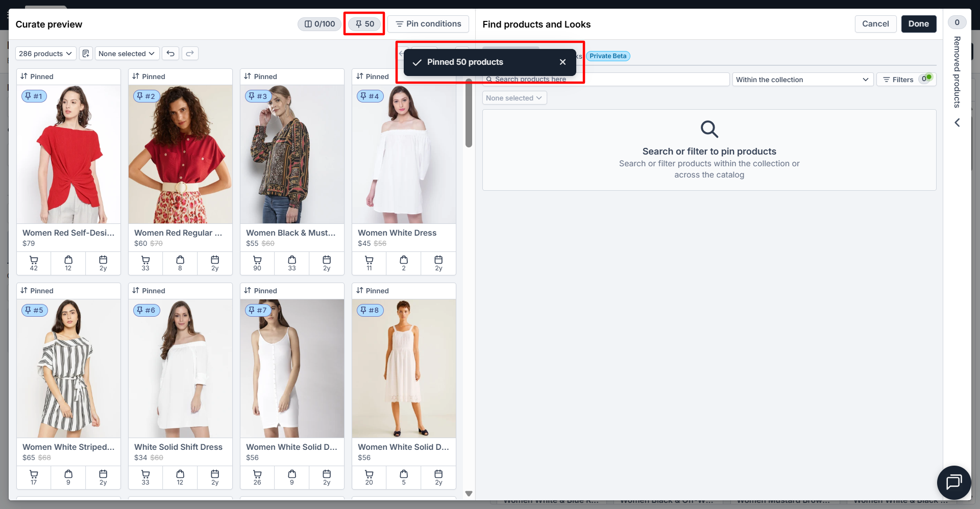Open the 286 products dropdown
Screen dimensions: 980x509
click(46, 54)
